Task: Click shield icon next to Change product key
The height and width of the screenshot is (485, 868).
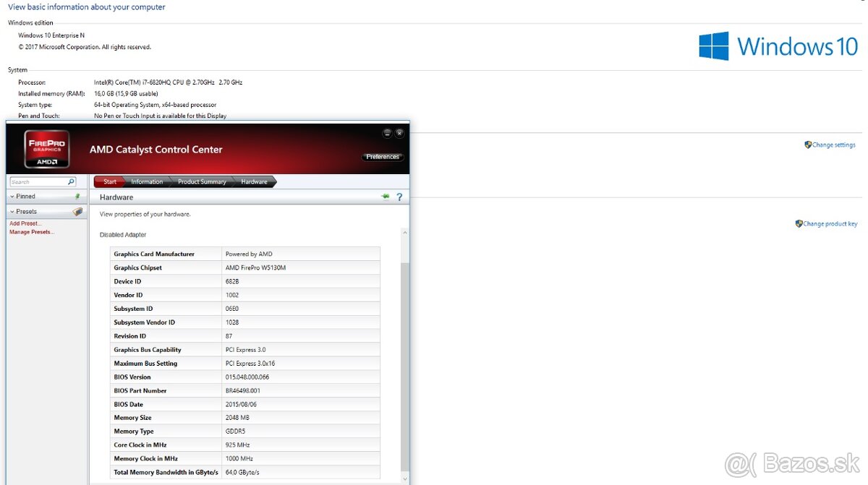Action: 799,223
